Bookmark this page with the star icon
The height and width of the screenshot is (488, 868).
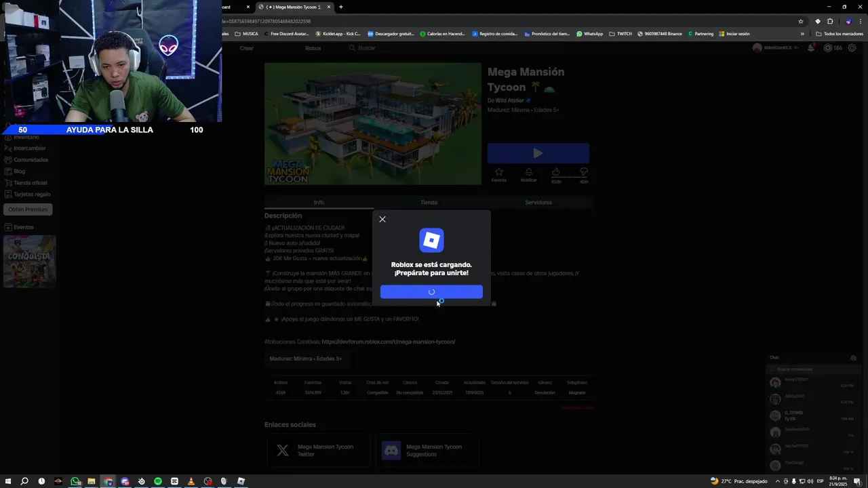tap(801, 21)
